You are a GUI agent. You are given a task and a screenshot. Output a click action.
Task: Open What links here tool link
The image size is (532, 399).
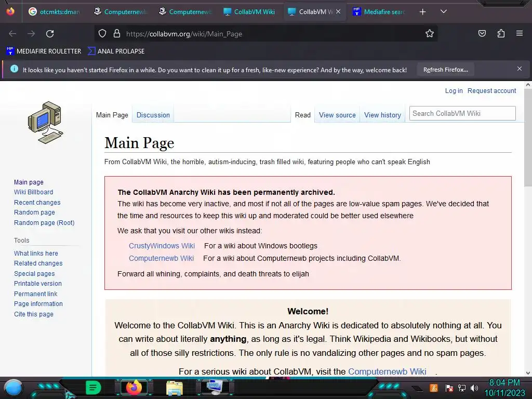36,254
